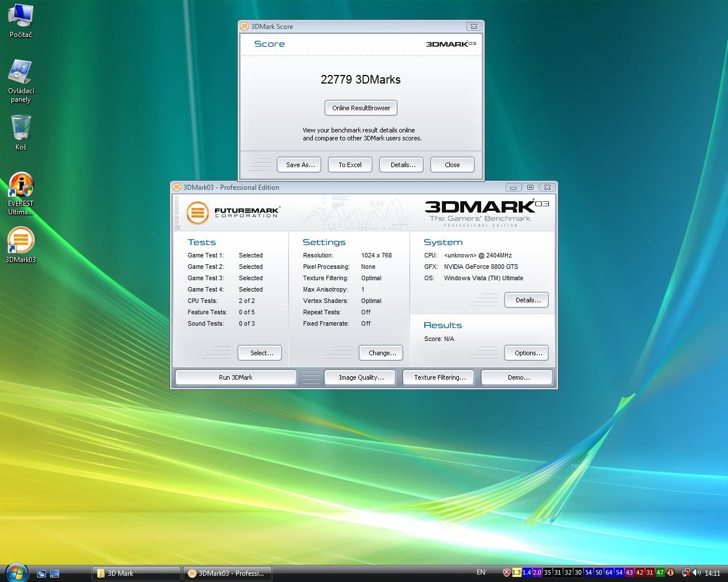
Task: Open the Image Quality button
Action: 360,377
